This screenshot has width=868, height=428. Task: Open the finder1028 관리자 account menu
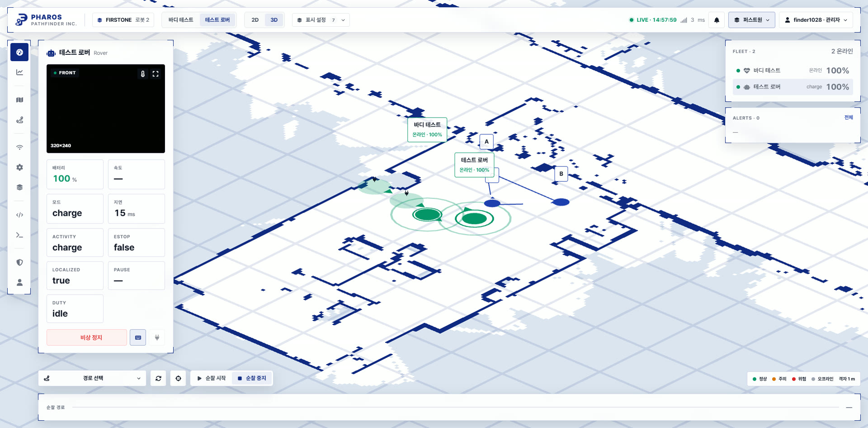coord(816,20)
